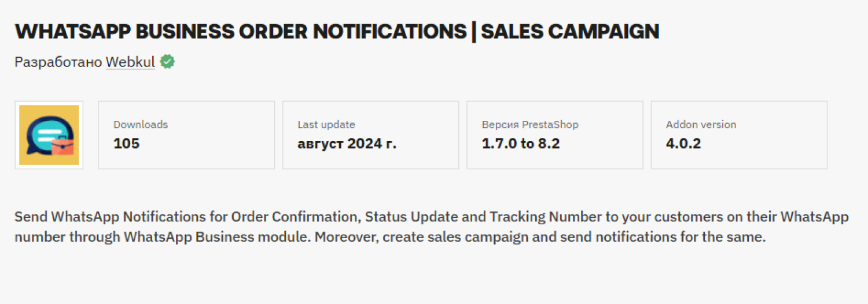Image resolution: width=868 pixels, height=304 pixels.
Task: Click "Tracking Number" in the description text
Action: click(545, 217)
